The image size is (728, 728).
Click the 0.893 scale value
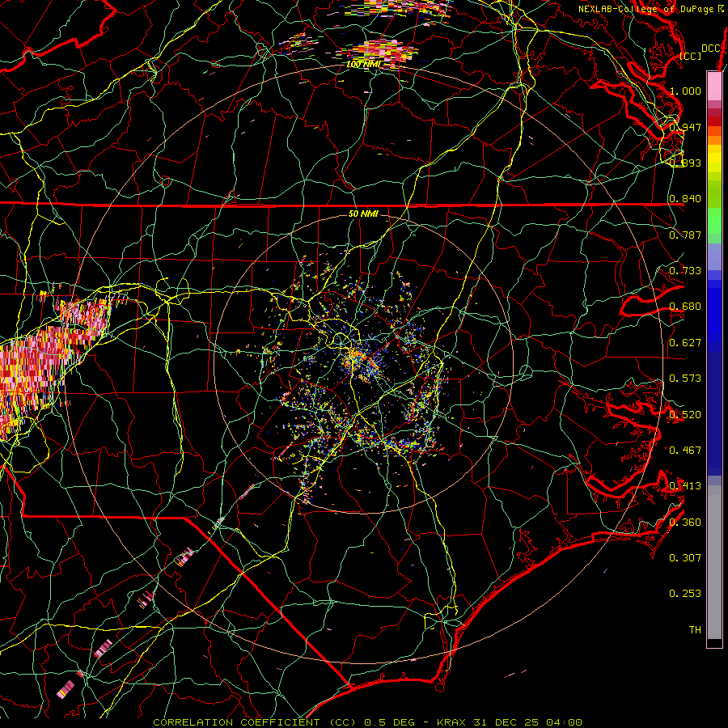coord(685,163)
